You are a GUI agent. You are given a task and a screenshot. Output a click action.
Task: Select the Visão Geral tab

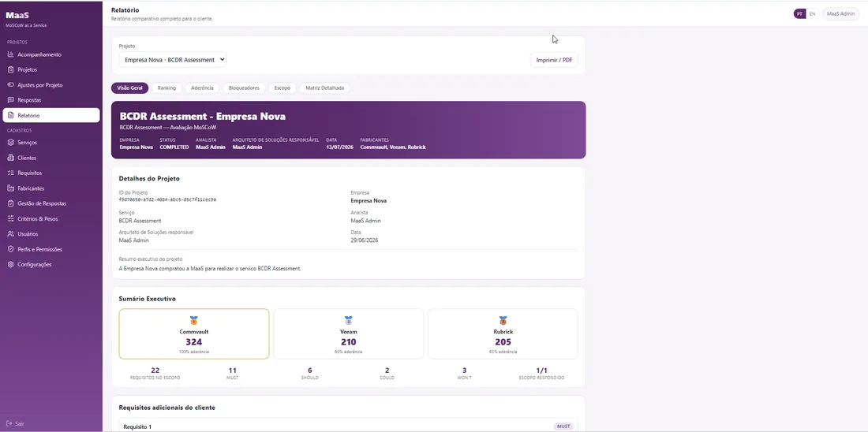[129, 88]
